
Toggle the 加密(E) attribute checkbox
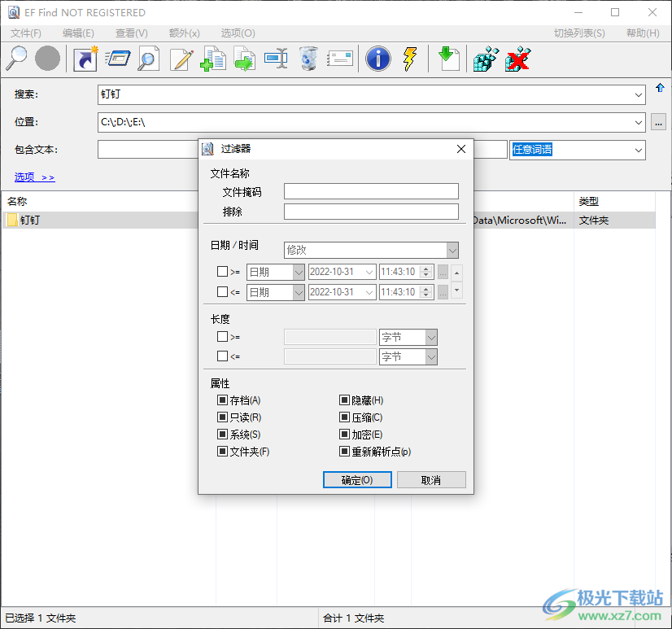[344, 434]
